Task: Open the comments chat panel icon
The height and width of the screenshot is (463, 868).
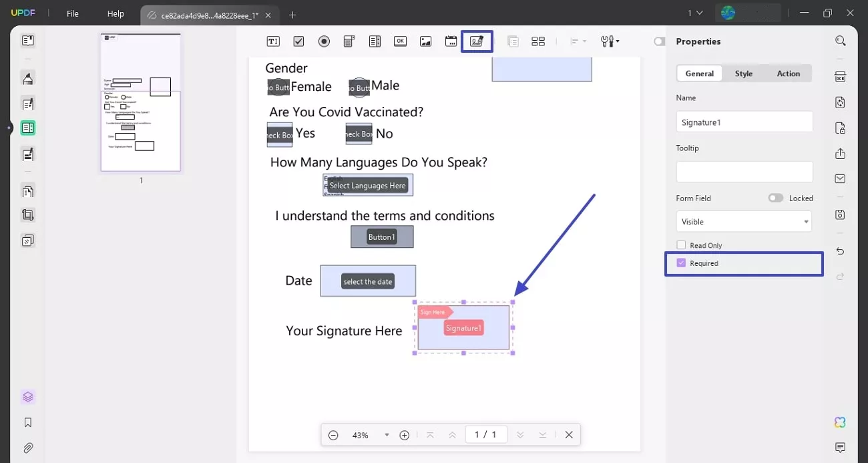Action: (840, 448)
